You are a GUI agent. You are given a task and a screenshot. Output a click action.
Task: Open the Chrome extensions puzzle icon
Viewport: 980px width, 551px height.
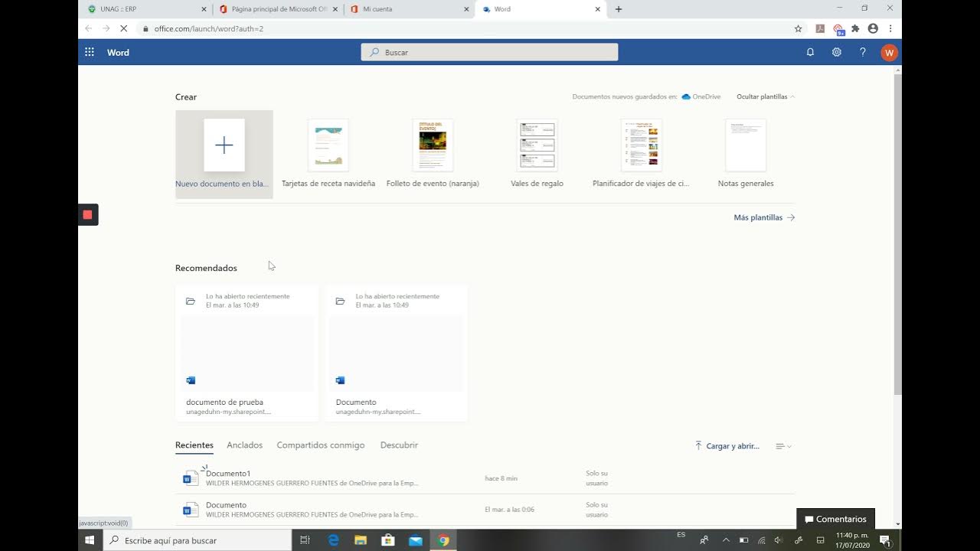point(855,28)
